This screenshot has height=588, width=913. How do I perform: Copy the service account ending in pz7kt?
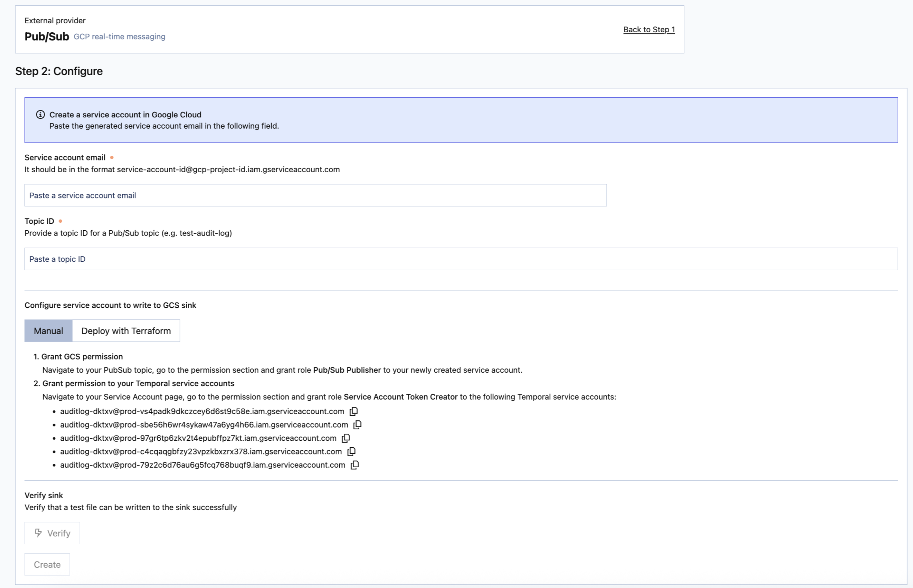click(x=346, y=438)
